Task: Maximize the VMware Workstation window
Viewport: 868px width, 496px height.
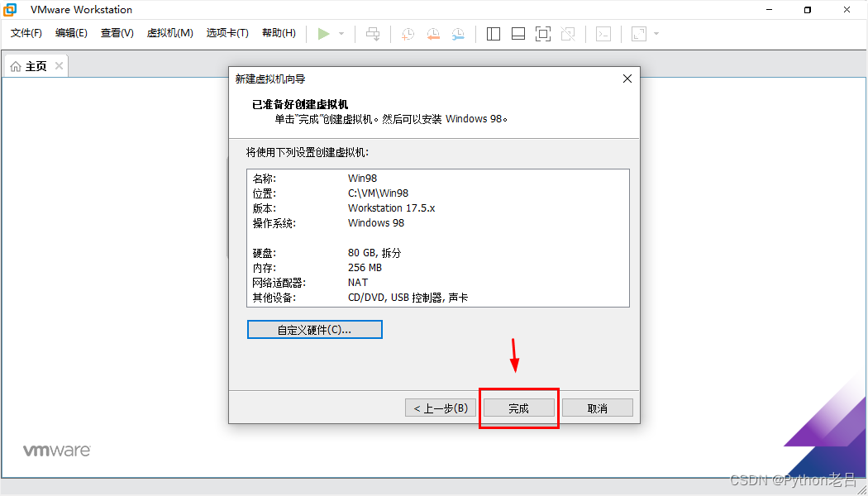Action: point(808,10)
